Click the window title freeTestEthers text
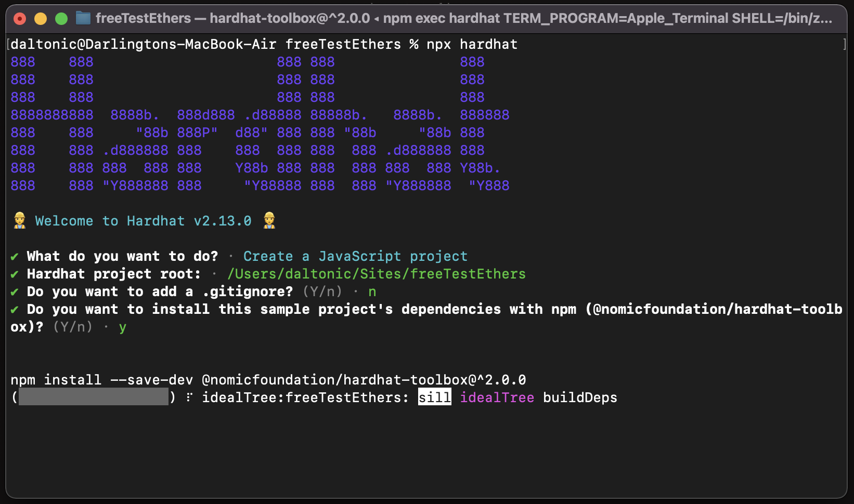The width and height of the screenshot is (854, 504). [144, 19]
